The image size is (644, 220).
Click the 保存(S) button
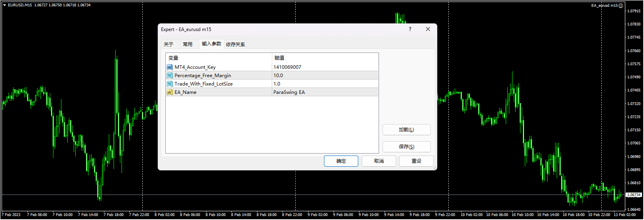point(406,147)
